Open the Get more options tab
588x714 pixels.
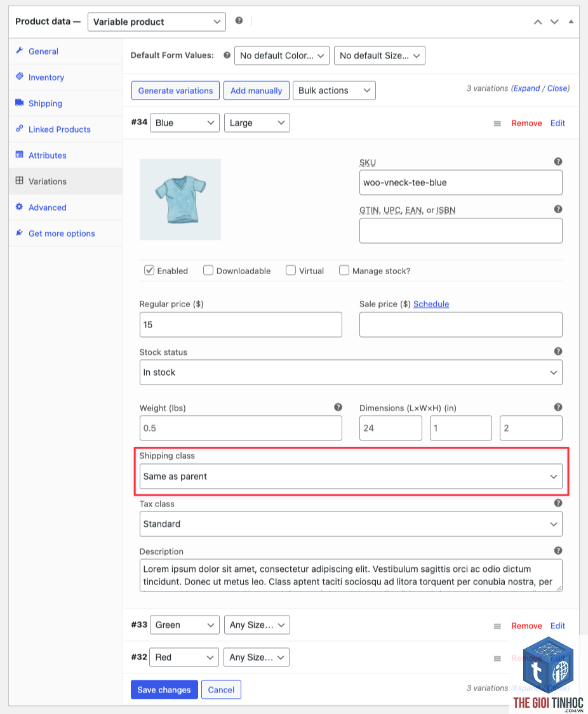65,233
